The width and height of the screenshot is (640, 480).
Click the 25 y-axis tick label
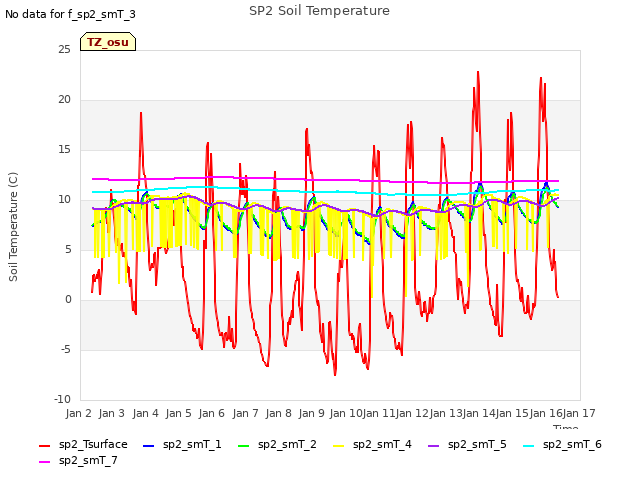(64, 49)
